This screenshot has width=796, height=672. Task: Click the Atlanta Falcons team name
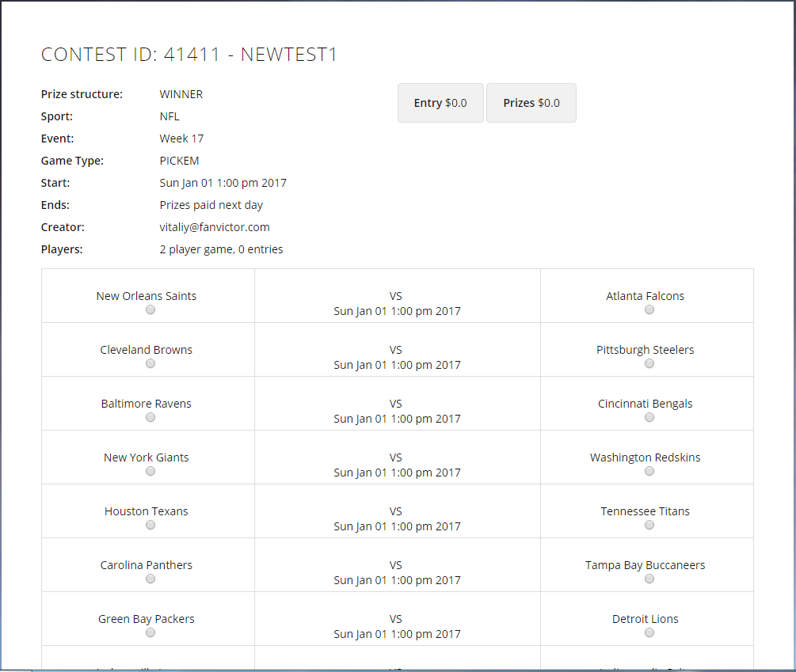click(646, 296)
